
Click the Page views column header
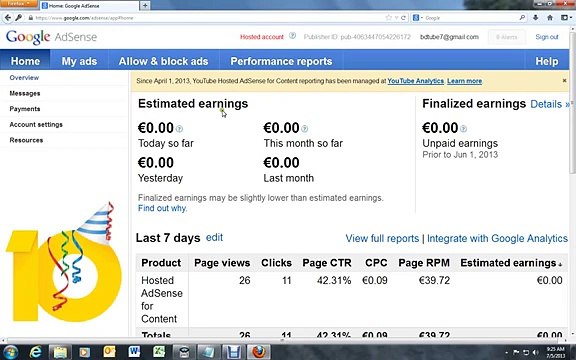tap(222, 263)
